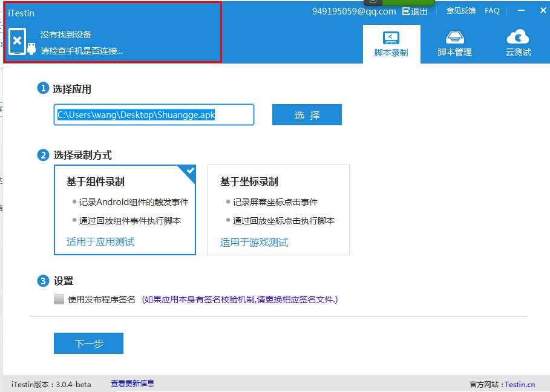Click the 选择 browse button

(307, 115)
